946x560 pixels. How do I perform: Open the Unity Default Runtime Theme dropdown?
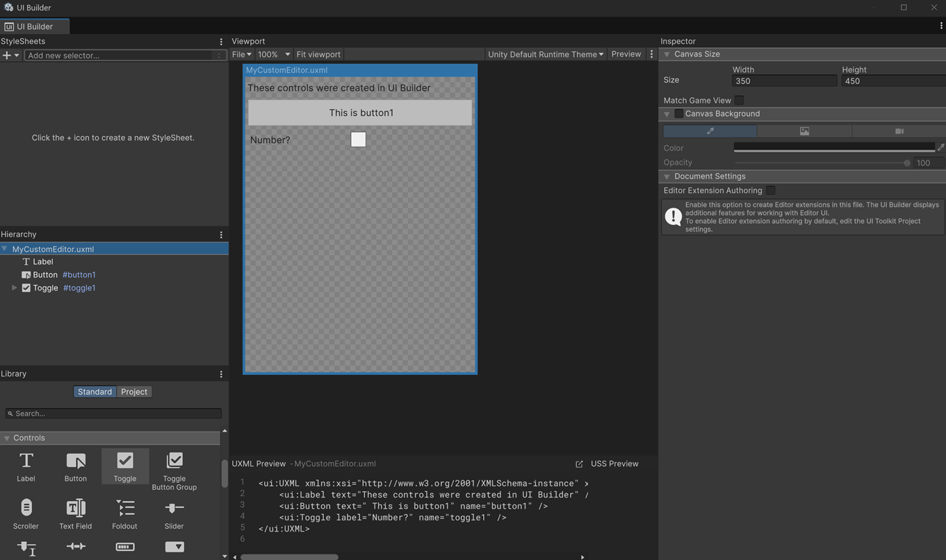tap(546, 54)
